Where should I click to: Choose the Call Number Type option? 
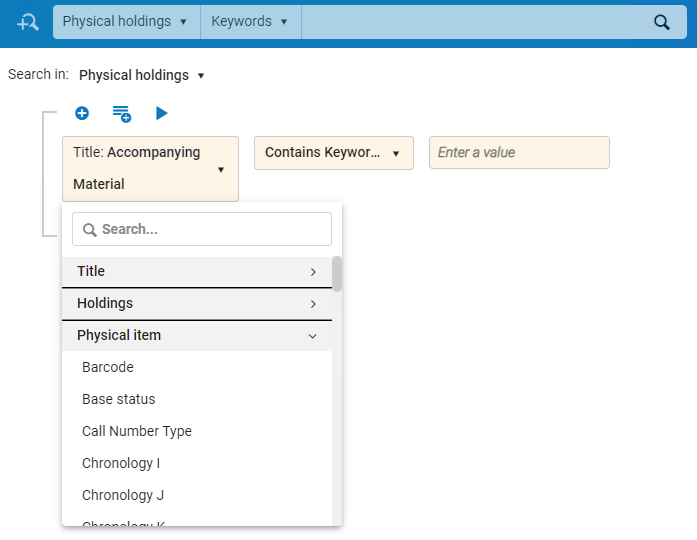(x=137, y=431)
